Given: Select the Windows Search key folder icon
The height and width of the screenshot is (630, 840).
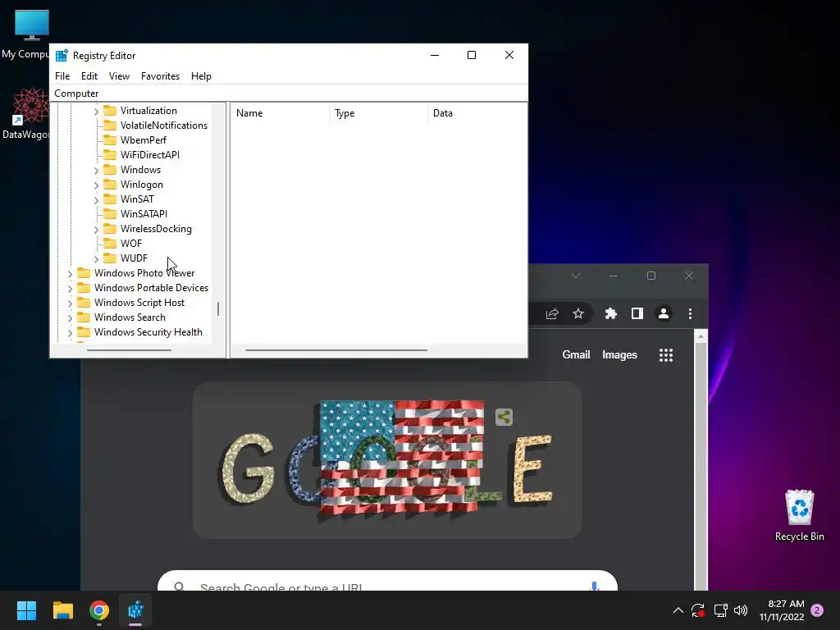Looking at the screenshot, I should pos(84,317).
